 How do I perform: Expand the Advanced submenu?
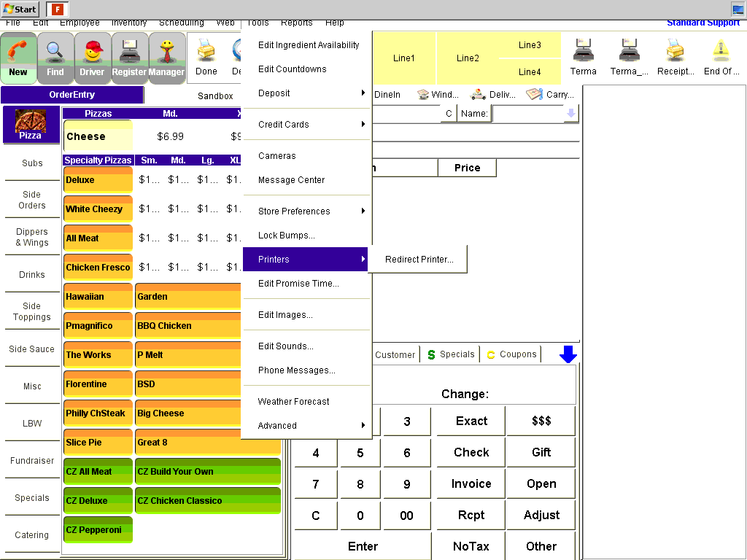pyautogui.click(x=306, y=426)
